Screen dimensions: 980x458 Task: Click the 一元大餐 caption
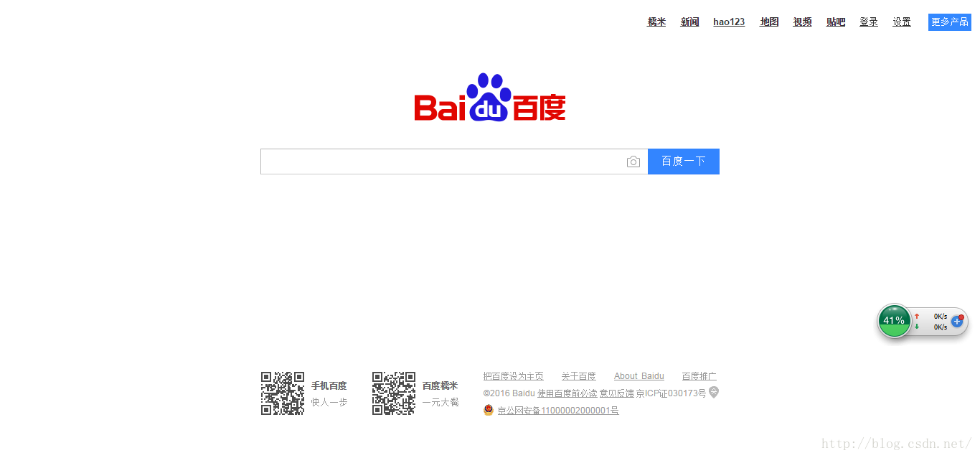[x=440, y=403]
